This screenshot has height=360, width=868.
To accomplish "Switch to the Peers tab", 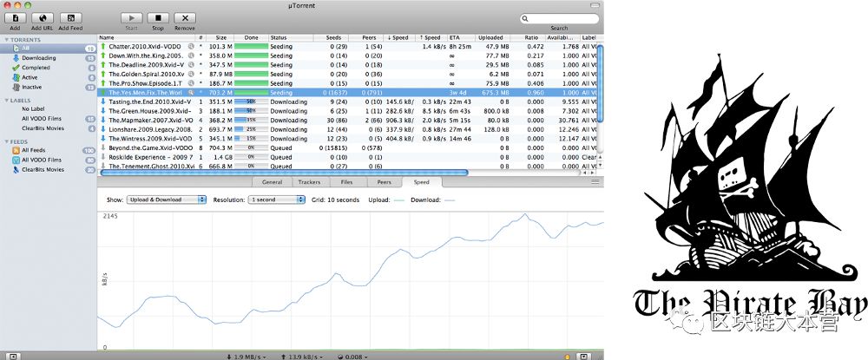I will point(385,182).
